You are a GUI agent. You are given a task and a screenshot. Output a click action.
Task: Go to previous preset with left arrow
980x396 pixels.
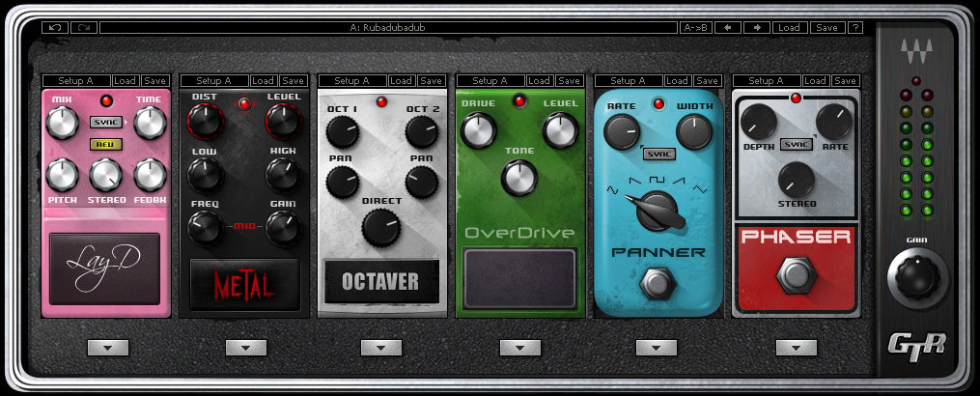(727, 27)
